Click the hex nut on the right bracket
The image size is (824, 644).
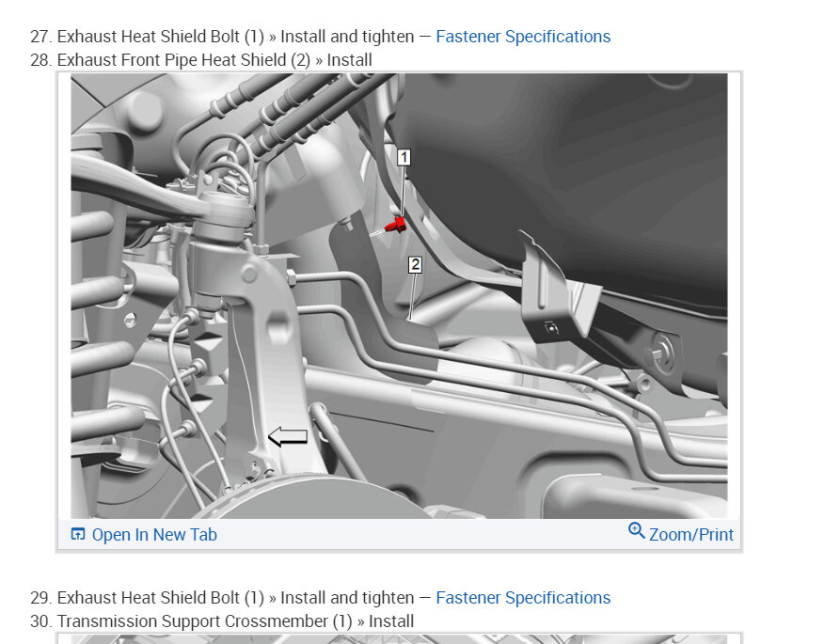point(663,353)
